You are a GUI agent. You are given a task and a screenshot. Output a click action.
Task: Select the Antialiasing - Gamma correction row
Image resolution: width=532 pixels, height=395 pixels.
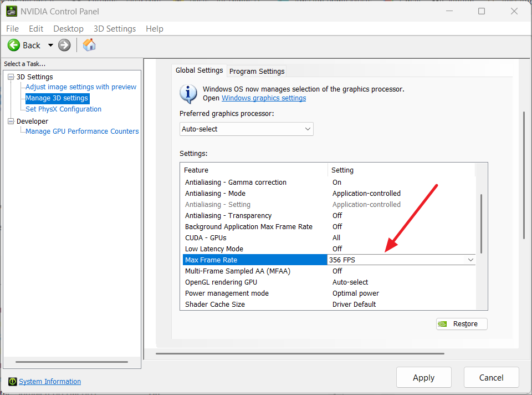[x=329, y=183]
